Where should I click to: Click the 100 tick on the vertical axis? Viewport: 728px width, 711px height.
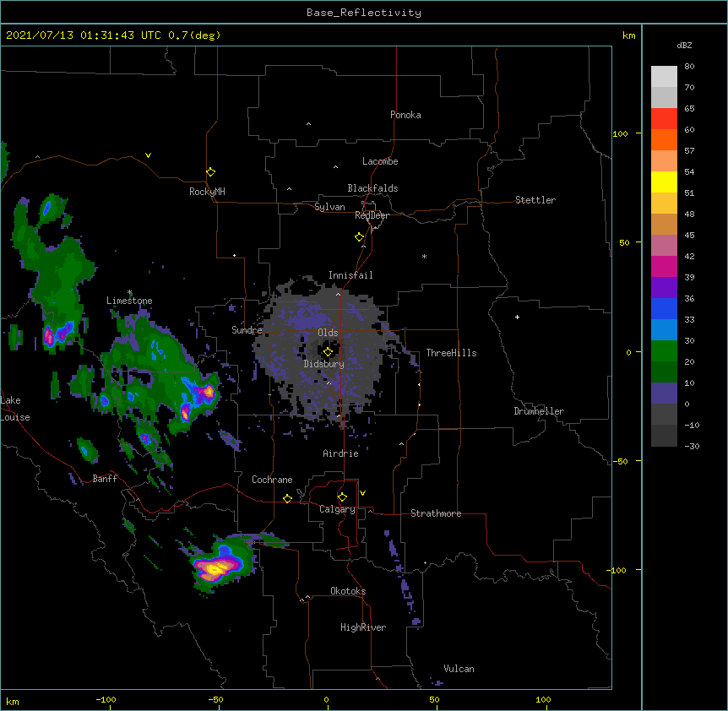click(x=620, y=133)
